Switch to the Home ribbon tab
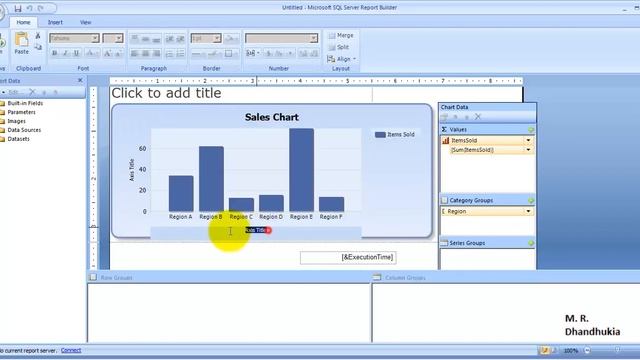The height and width of the screenshot is (360, 640). pos(23,22)
